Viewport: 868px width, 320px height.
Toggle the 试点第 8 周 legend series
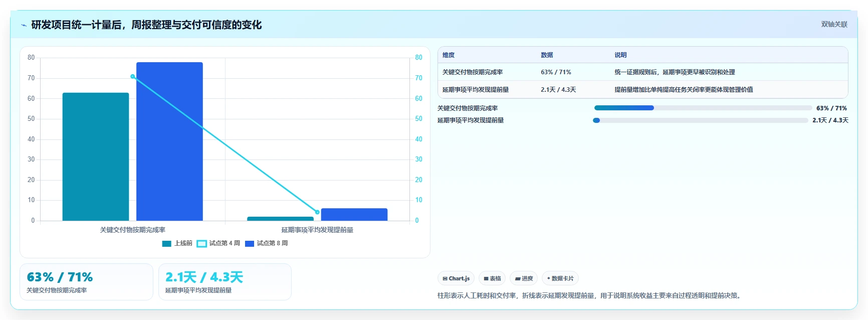[x=266, y=243]
